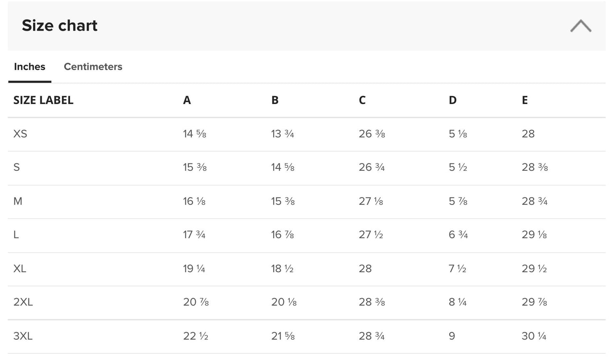Collapse the Size chart with the chevron
This screenshot has width=614, height=364.
[580, 26]
